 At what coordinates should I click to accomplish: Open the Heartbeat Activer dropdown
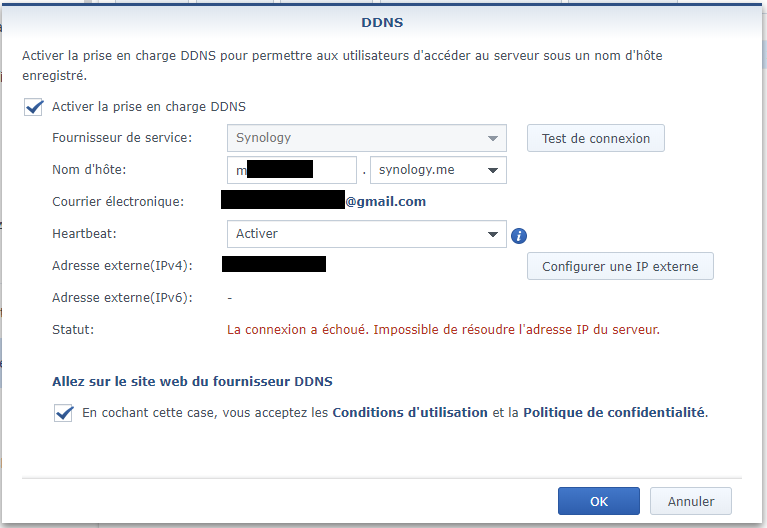pyautogui.click(x=366, y=234)
